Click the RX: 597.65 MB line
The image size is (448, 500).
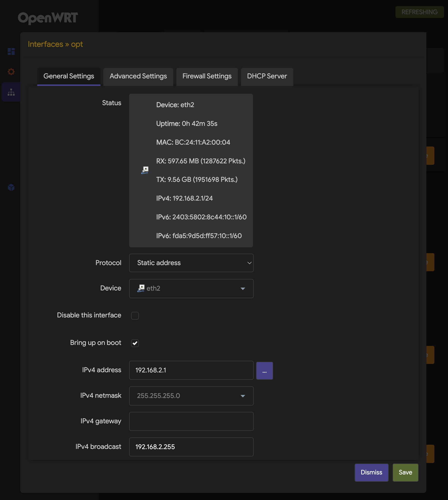pos(201,161)
